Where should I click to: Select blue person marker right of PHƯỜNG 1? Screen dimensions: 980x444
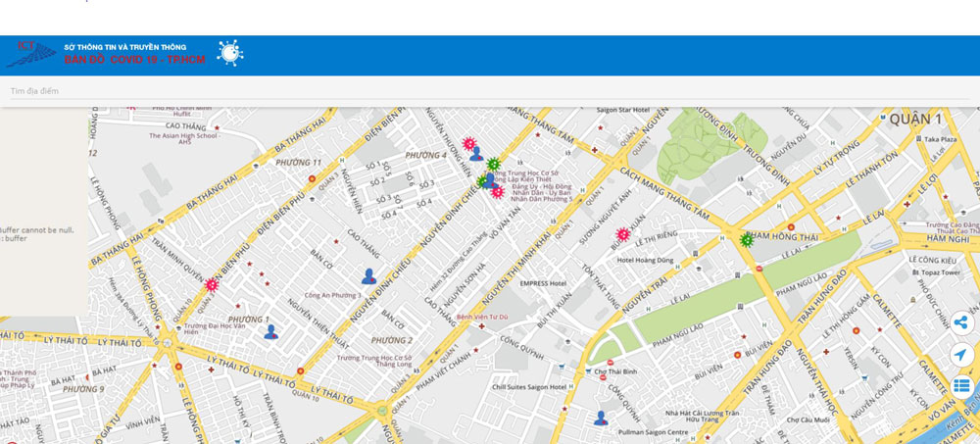point(270,332)
